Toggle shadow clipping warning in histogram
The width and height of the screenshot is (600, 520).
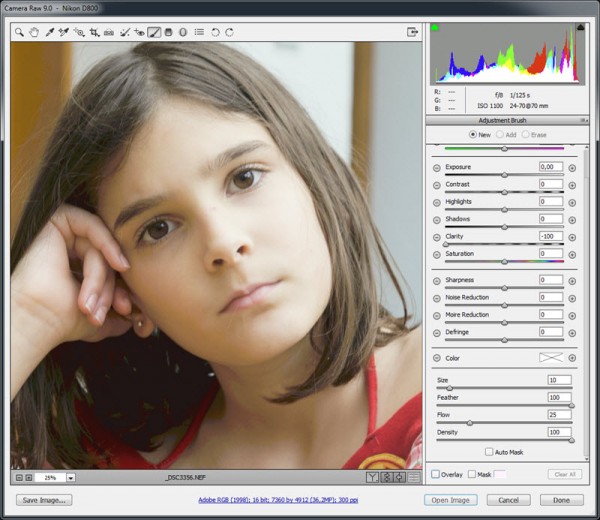(434, 27)
